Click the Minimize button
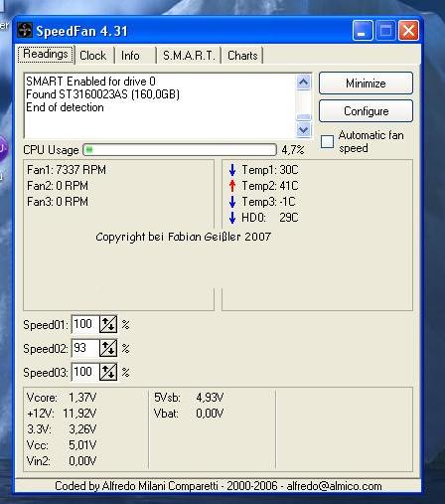The height and width of the screenshot is (504, 445). (366, 84)
